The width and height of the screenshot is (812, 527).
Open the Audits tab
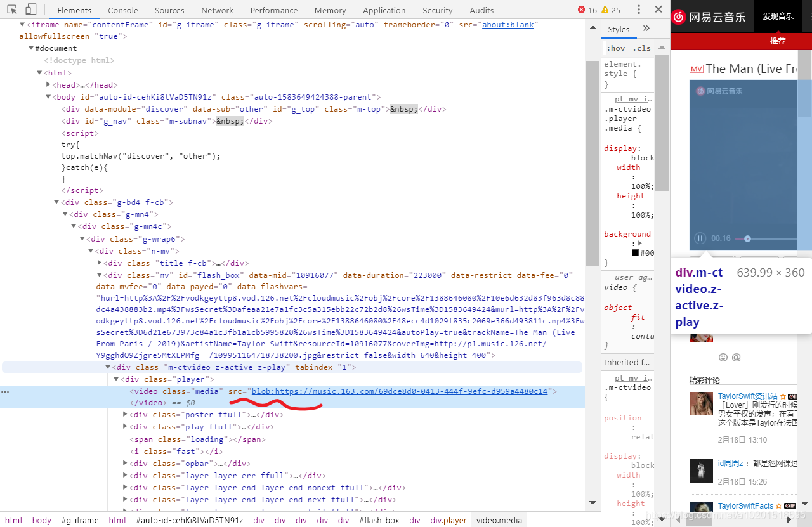click(x=482, y=10)
